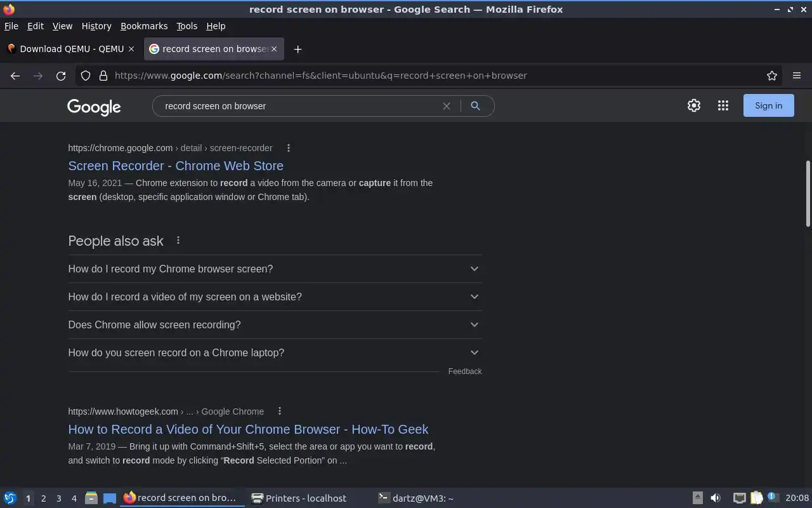Expand Does Chrome allow screen recording

(275, 324)
